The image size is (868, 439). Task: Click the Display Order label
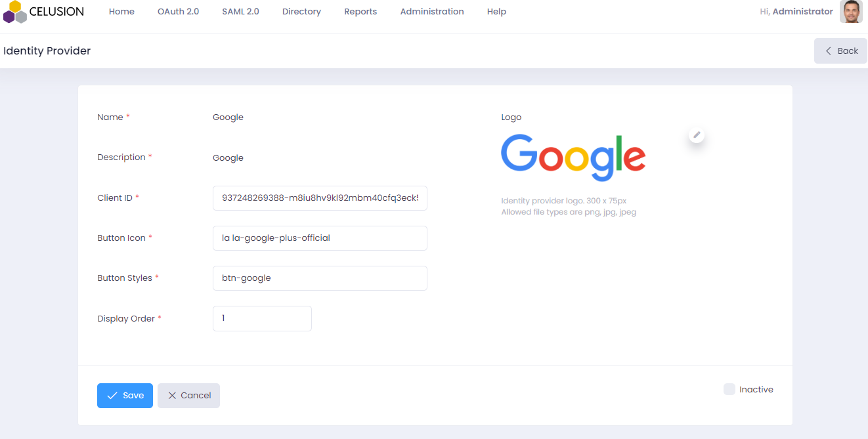126,318
